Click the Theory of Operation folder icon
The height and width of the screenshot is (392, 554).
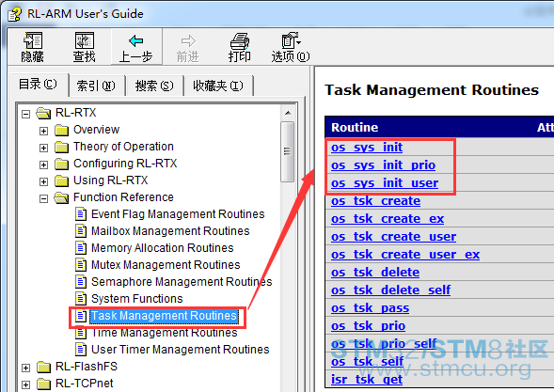[x=61, y=147]
